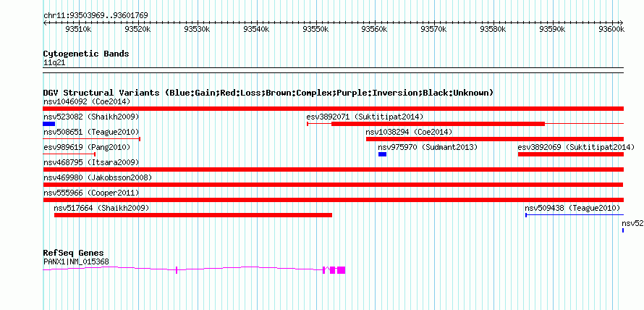This screenshot has height=310, width=644.
Task: Click the 93510k ruler tick label
Action: coord(79,29)
